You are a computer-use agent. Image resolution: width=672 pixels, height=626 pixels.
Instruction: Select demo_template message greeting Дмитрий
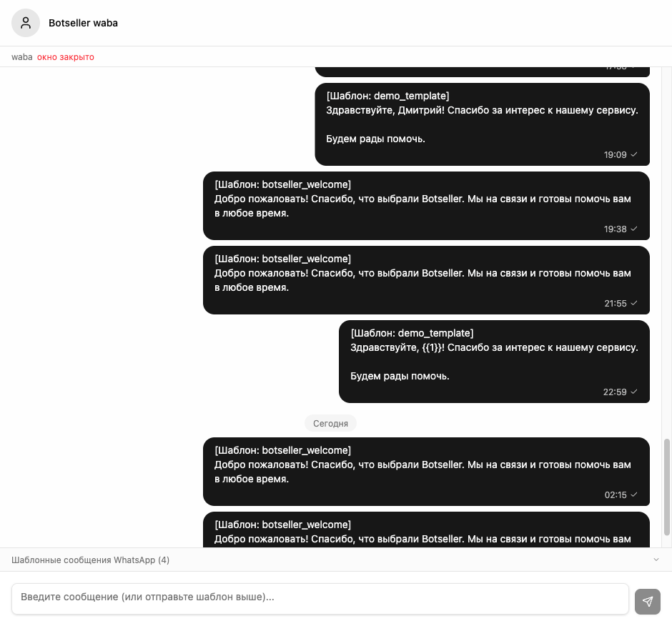482,124
